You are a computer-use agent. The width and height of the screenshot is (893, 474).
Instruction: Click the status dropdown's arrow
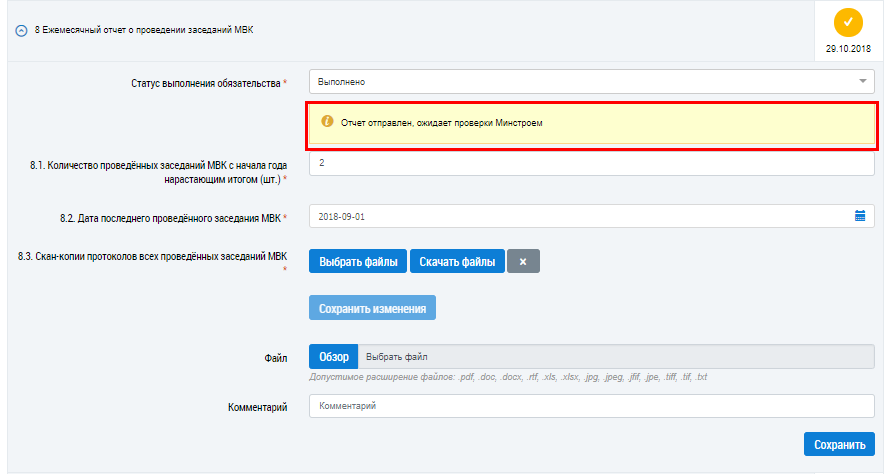862,81
